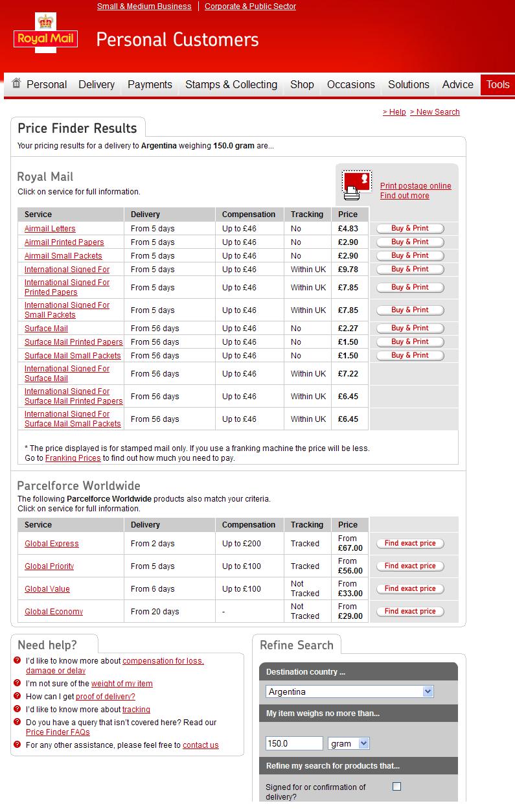Open the Shop nav tab
Screen dimensions: 515x812
302,85
